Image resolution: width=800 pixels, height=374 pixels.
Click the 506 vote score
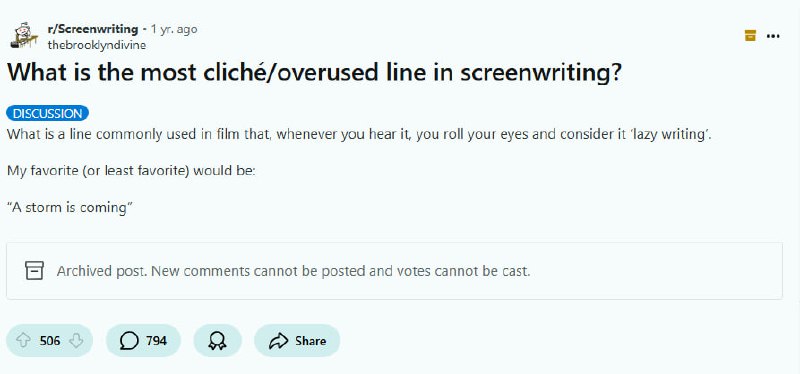pyautogui.click(x=50, y=340)
